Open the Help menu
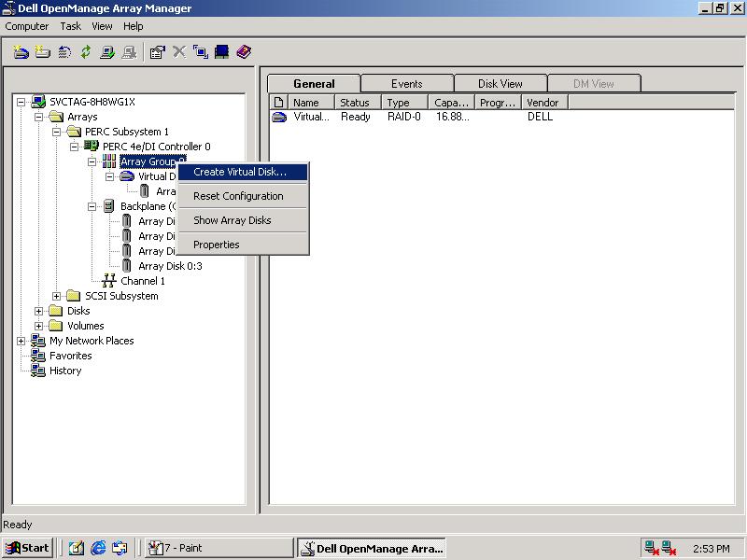Viewport: 747px width, 560px height. pos(133,26)
